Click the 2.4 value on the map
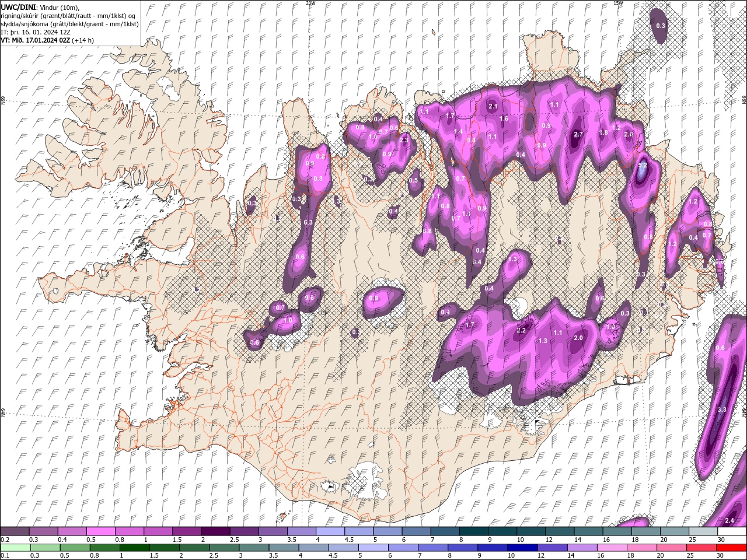747x560 pixels. tap(729, 520)
